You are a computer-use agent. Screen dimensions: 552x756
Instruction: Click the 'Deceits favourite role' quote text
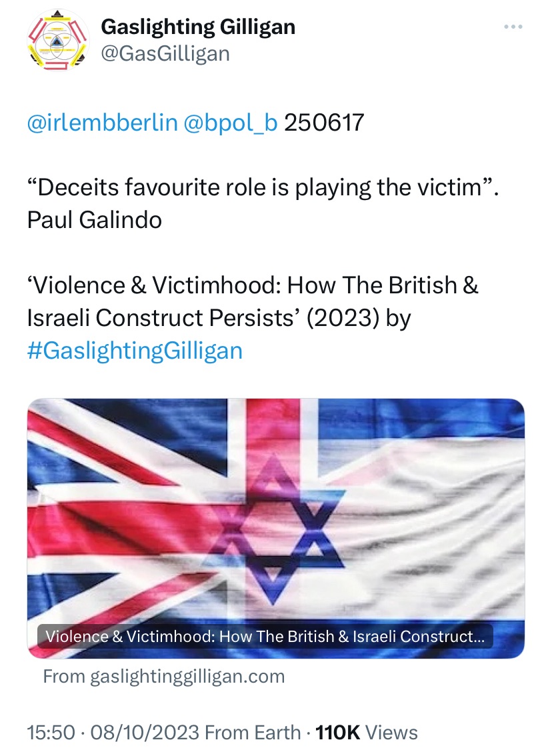[263, 187]
